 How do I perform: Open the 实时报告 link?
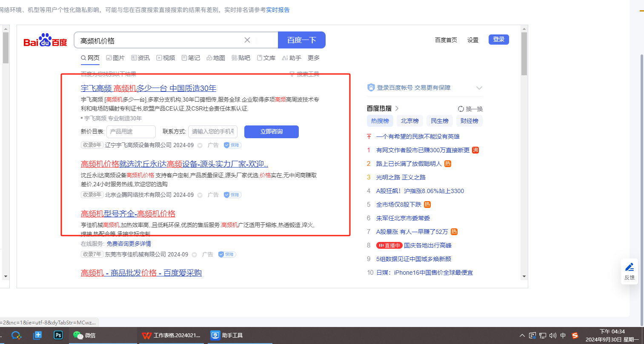278,10
